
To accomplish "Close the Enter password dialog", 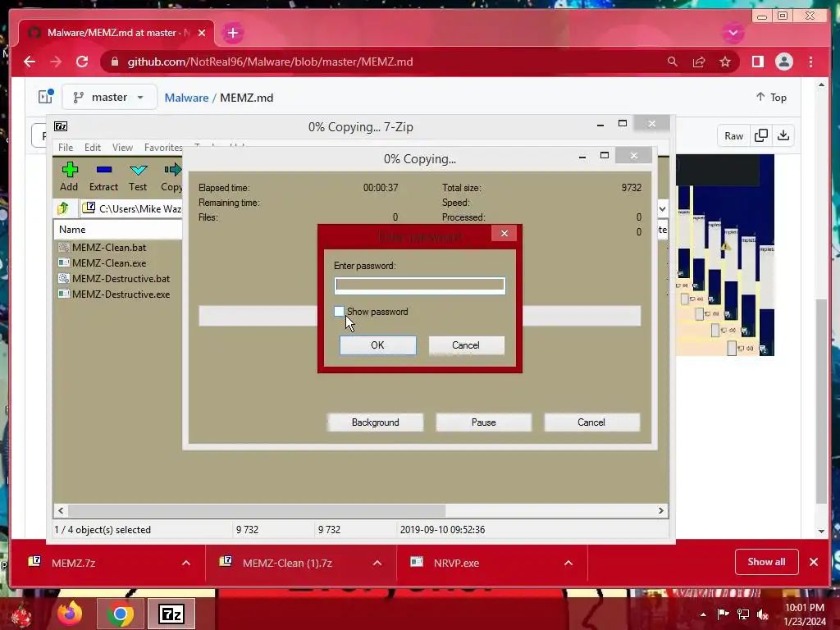I will 504,233.
